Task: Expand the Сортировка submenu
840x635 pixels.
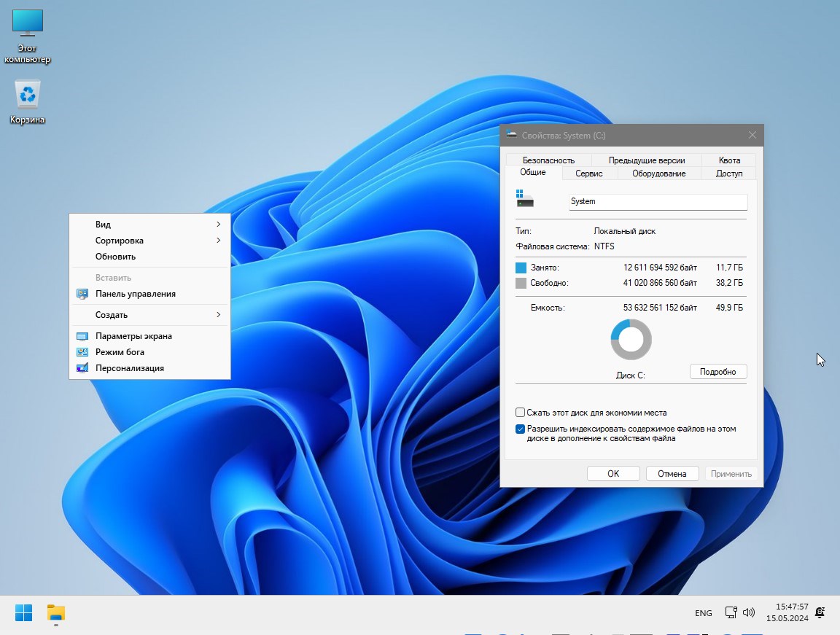Action: pos(119,241)
